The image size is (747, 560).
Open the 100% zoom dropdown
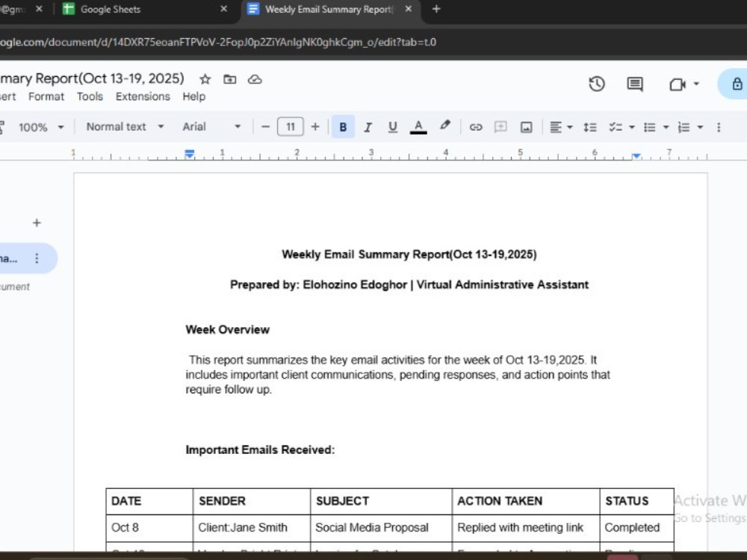pyautogui.click(x=40, y=127)
